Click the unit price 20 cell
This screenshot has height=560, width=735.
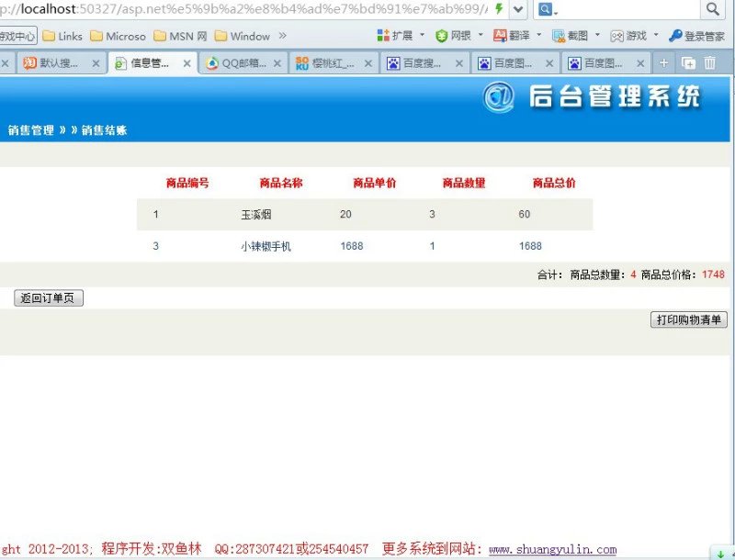(x=345, y=215)
